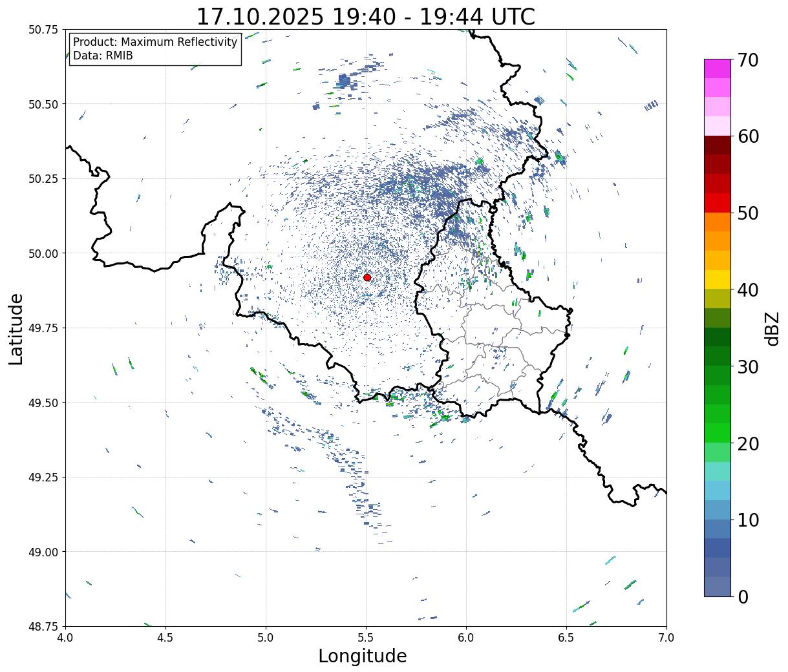The image size is (788, 672).
Task: Click the colorbar tick label 50
Action: point(747,213)
